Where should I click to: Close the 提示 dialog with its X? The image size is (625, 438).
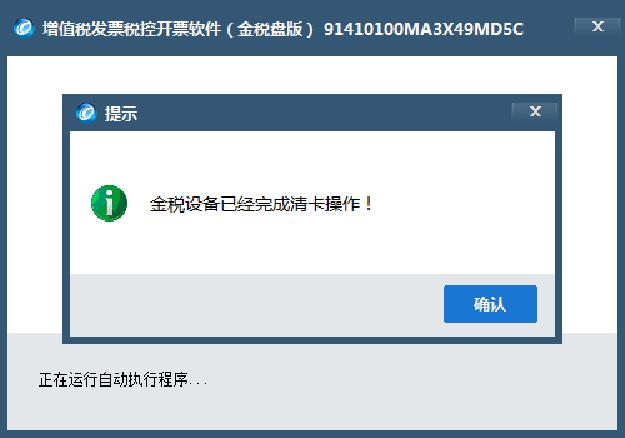535,111
